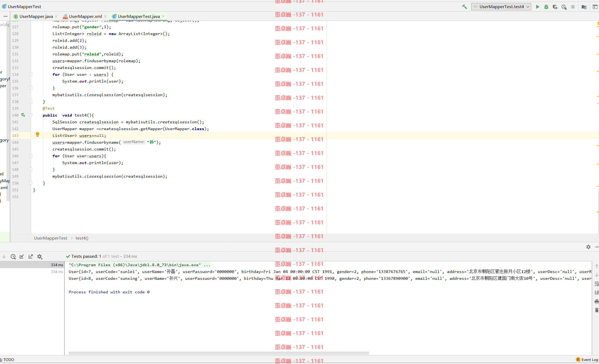This screenshot has height=364, width=599.
Task: Close the UserMapper.xml tab
Action: coord(105,16)
